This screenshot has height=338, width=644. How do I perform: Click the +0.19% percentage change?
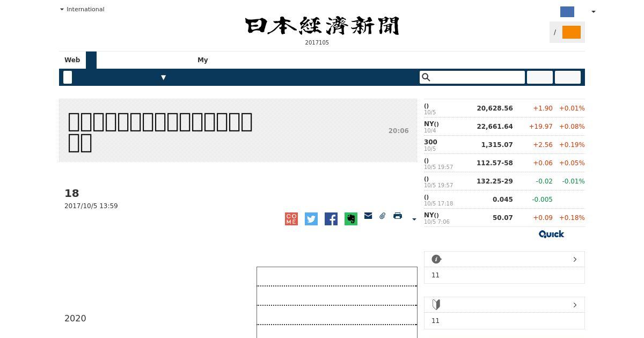[x=572, y=145]
